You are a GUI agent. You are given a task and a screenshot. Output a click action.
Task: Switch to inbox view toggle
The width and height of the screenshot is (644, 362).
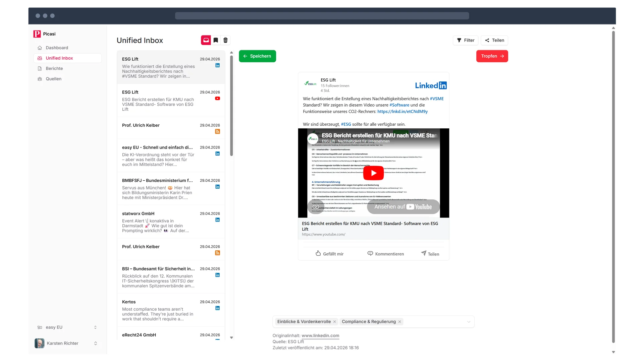pos(206,40)
